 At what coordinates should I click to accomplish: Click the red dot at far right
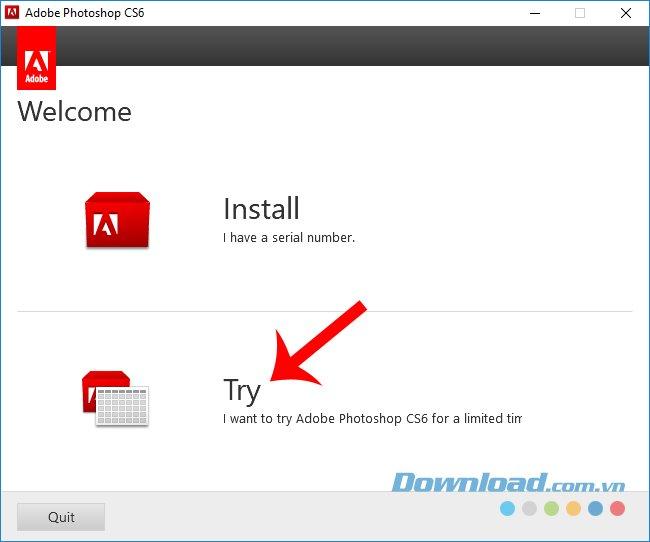[617, 509]
